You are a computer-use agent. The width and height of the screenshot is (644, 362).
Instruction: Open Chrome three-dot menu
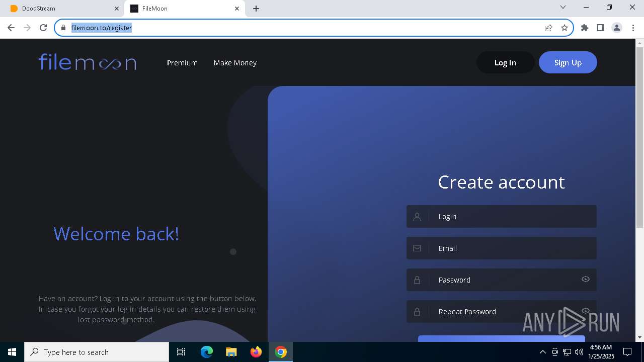[633, 28]
